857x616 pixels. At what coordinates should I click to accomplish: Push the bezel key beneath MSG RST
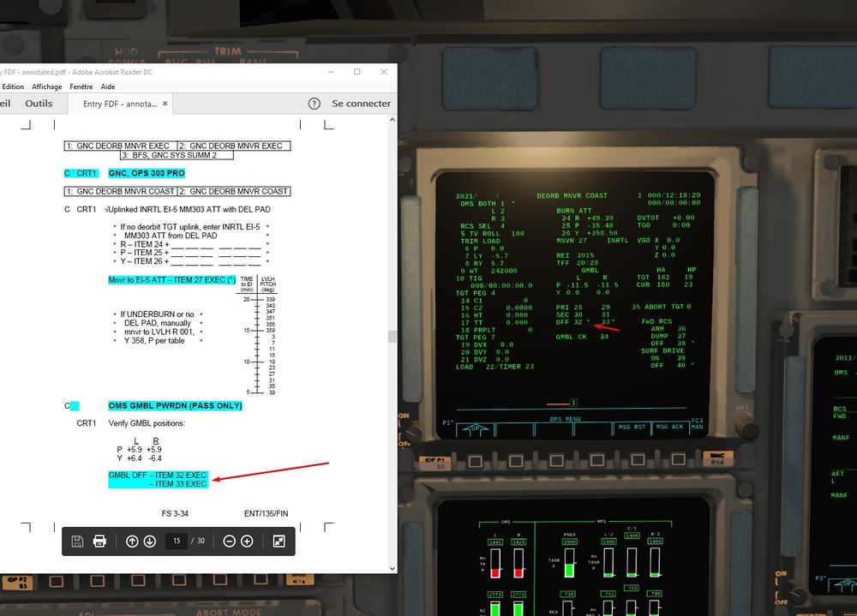coord(638,460)
